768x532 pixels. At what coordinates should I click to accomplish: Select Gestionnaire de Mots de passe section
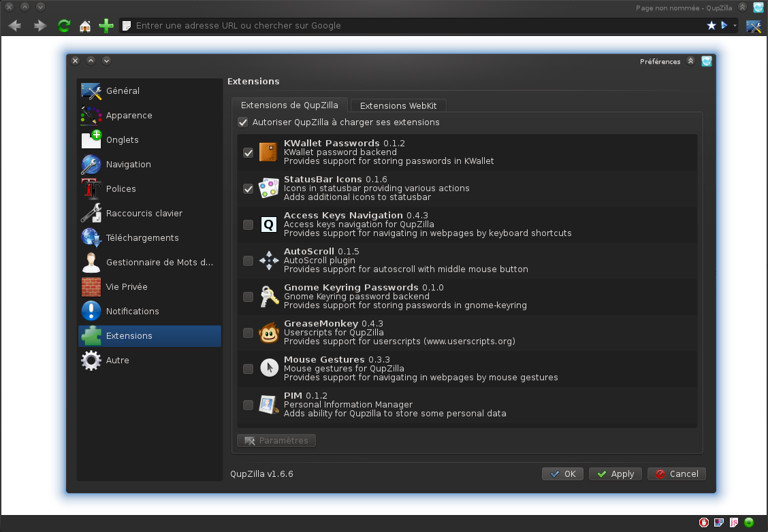pyautogui.click(x=150, y=263)
